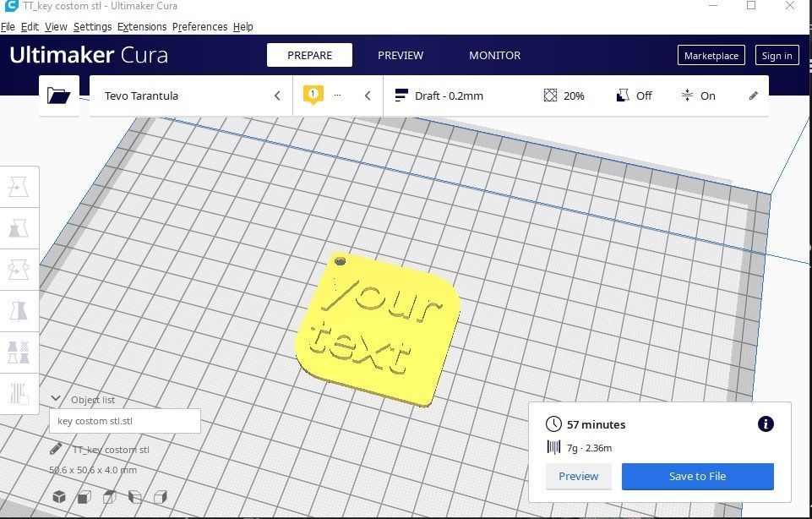
Task: Open the View menu
Action: coord(56,27)
